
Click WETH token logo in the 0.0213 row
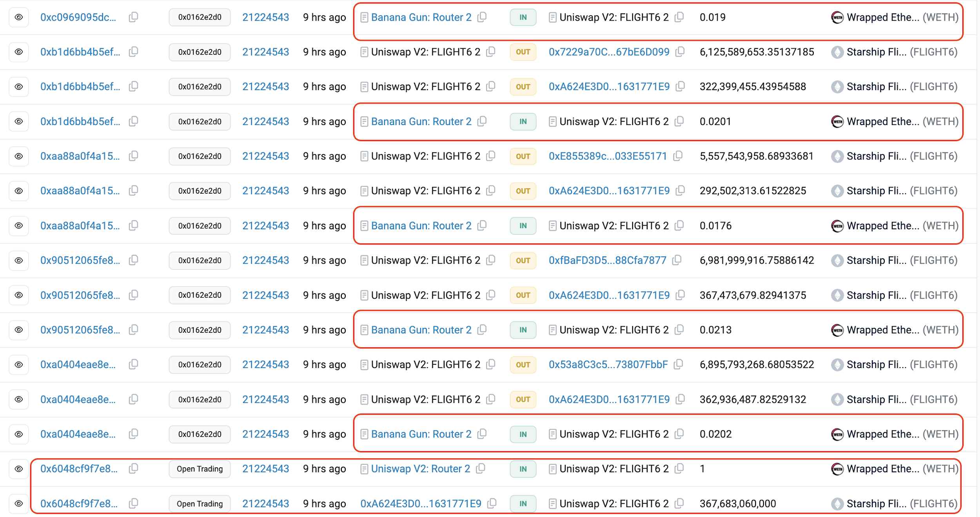tap(837, 330)
